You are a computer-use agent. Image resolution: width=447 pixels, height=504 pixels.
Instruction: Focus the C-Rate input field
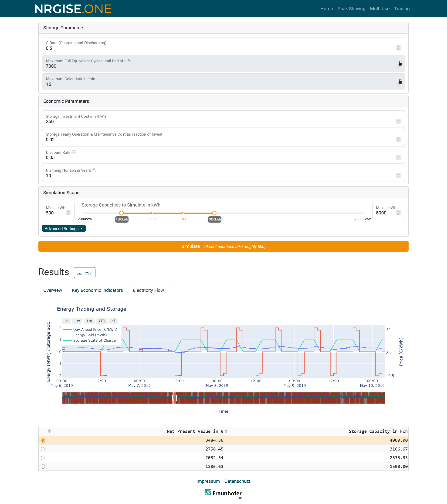tap(223, 46)
